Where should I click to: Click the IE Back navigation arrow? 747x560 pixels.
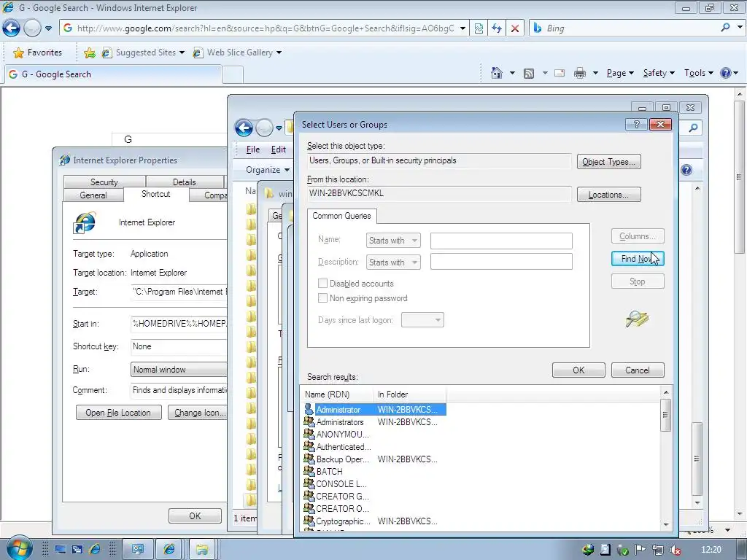[x=12, y=28]
